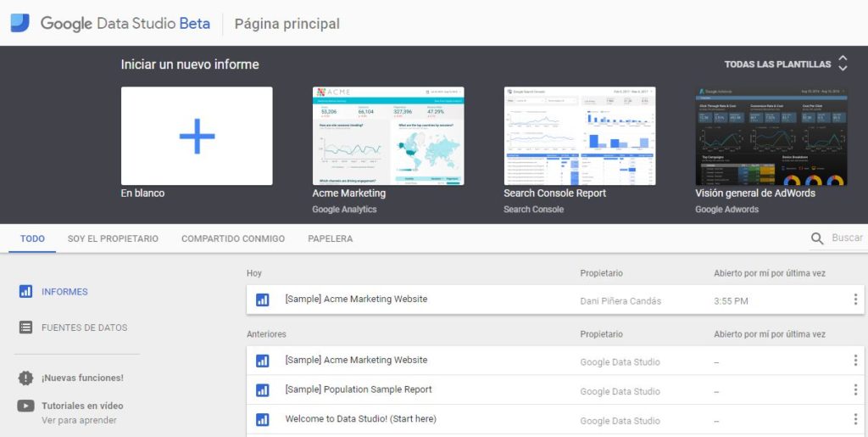Click report icon of Welcome to Data Studio
Image resolution: width=868 pixels, height=437 pixels.
click(263, 419)
